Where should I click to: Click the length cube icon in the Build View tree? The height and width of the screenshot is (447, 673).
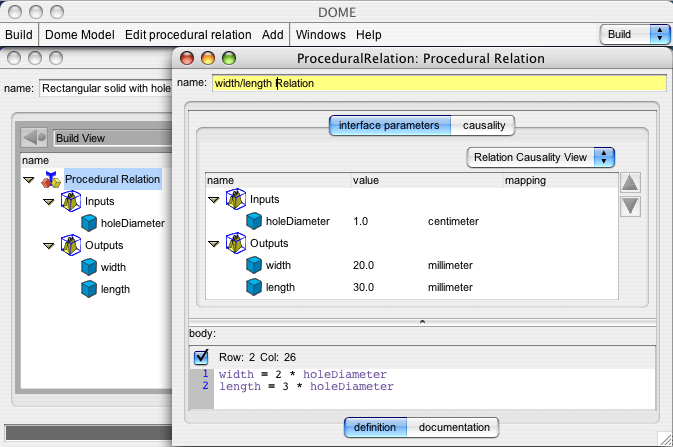(x=89, y=289)
